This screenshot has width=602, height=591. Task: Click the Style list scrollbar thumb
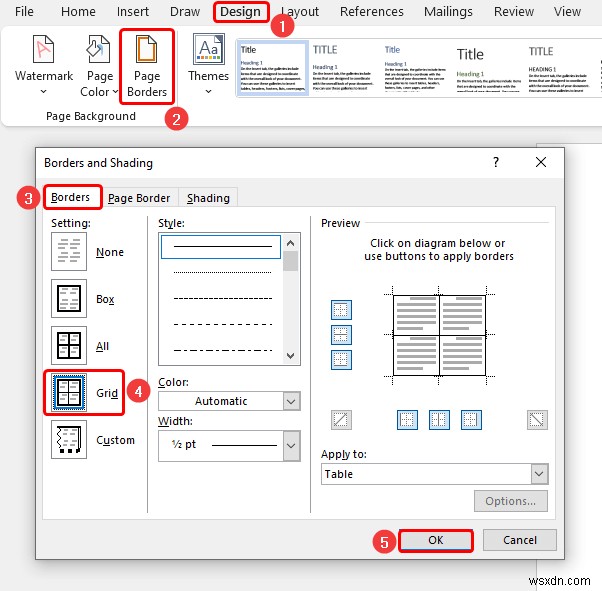(291, 261)
